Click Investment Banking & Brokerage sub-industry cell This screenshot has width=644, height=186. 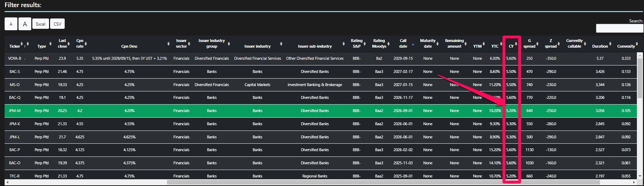click(315, 85)
